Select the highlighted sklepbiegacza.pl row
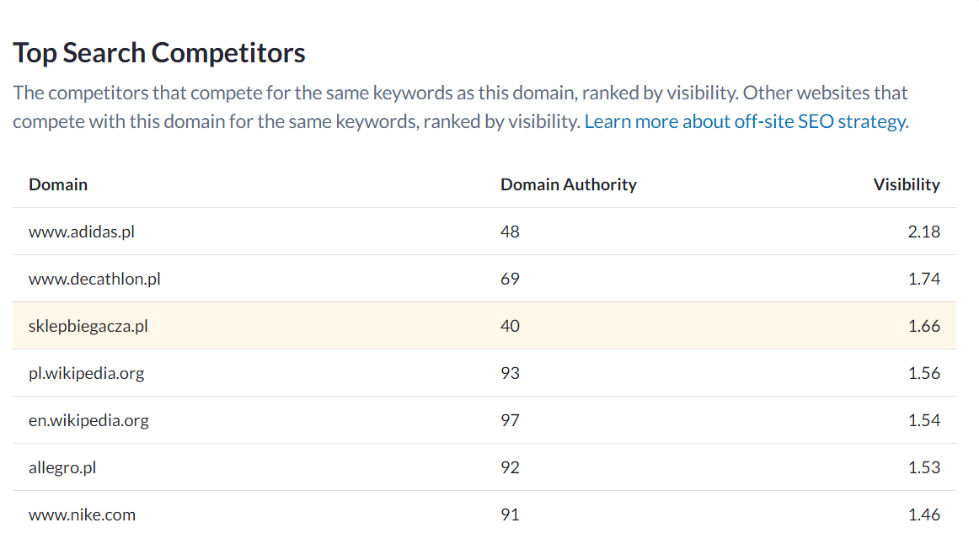 [x=484, y=326]
